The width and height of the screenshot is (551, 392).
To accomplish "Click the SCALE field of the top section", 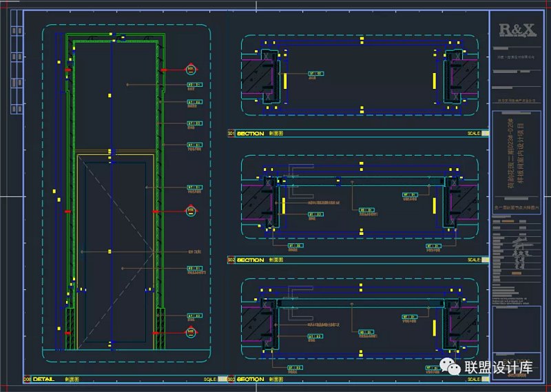I will [x=474, y=134].
